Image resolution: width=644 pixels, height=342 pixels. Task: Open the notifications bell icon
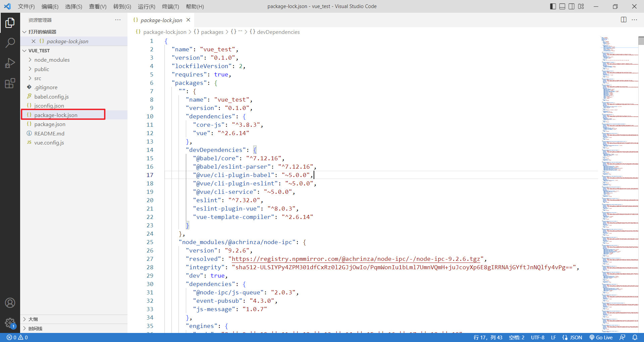635,338
